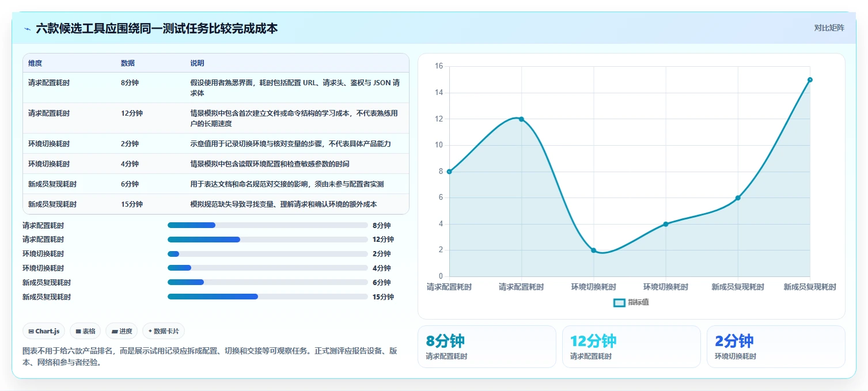Click 请求配置耗时 label of the 12分钟 progress row
This screenshot has height=391, width=868.
point(43,240)
